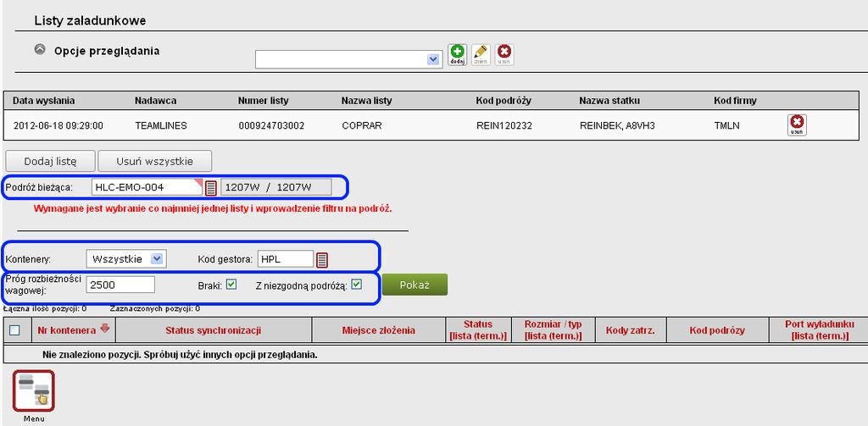Click the Nie znaleziono pozycji message
The width and height of the screenshot is (868, 426).
coord(180,354)
